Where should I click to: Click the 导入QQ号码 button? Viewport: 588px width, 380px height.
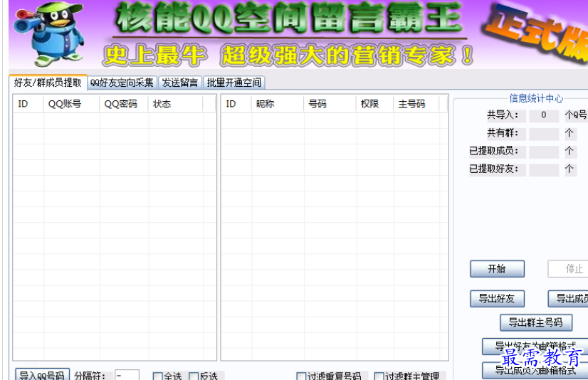[x=43, y=375]
